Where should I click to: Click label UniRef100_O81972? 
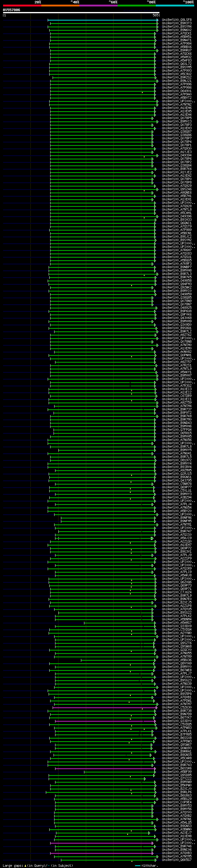click(x=177, y=460)
